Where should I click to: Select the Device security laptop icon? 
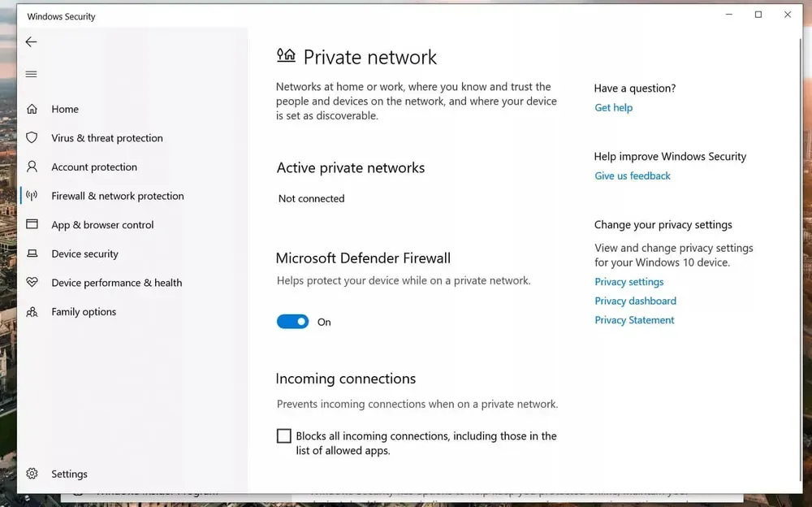coord(32,253)
